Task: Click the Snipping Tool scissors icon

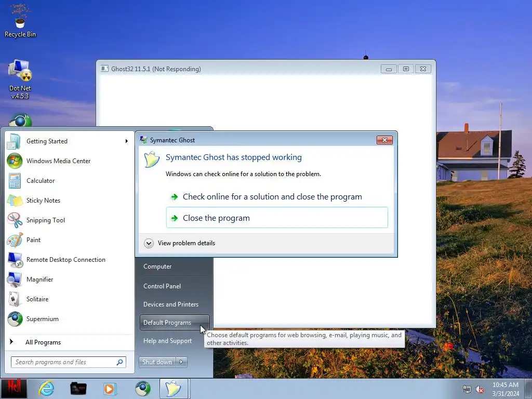Action: pos(15,220)
